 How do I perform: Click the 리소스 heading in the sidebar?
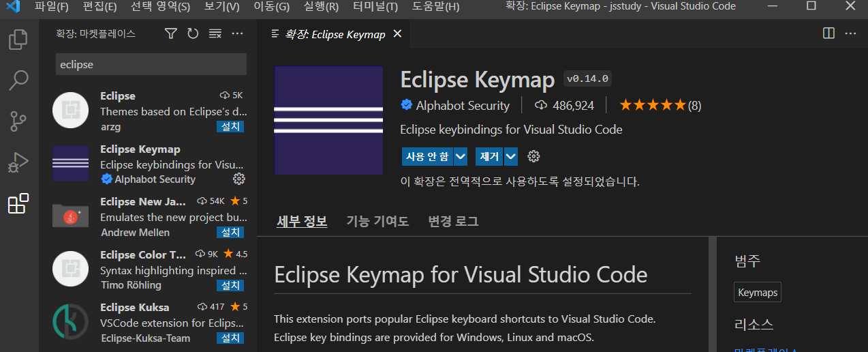754,324
